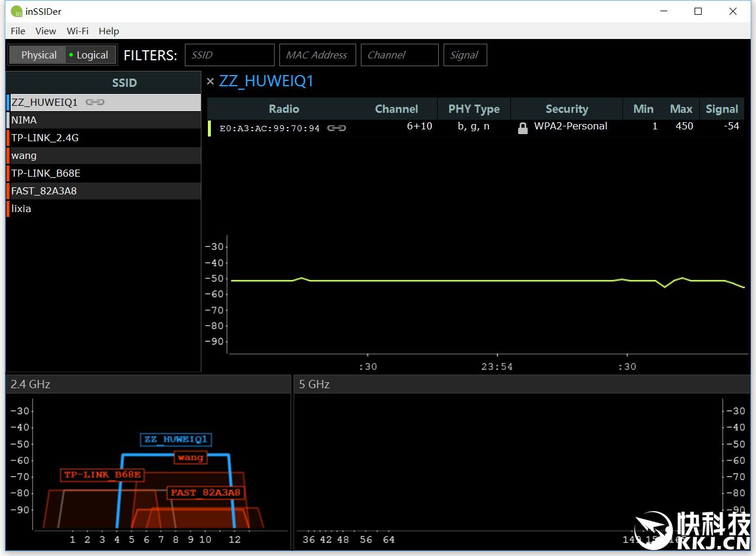This screenshot has height=556, width=756.
Task: Select FAST_82A3A8 network in list
Action: click(104, 191)
